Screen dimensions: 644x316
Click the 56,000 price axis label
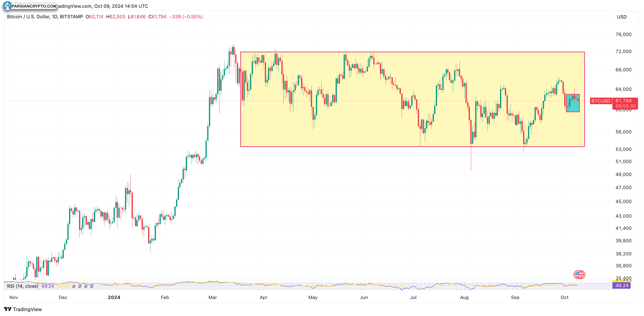tap(624, 132)
